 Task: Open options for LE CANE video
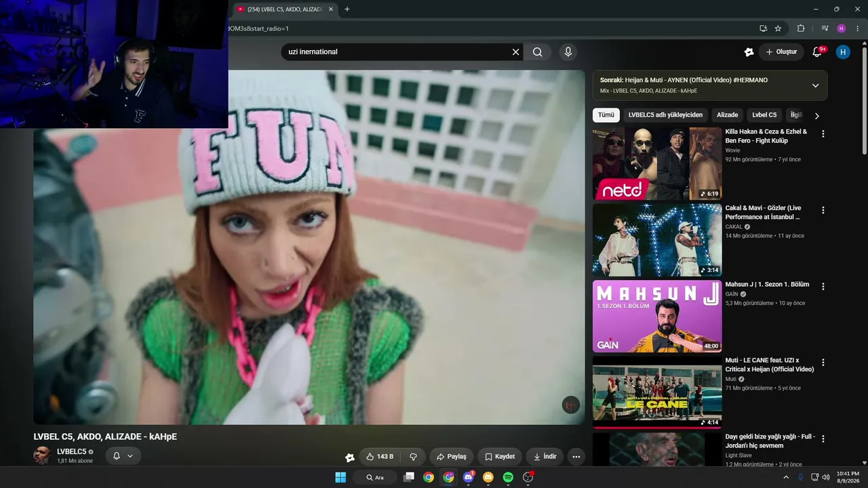[x=823, y=363]
